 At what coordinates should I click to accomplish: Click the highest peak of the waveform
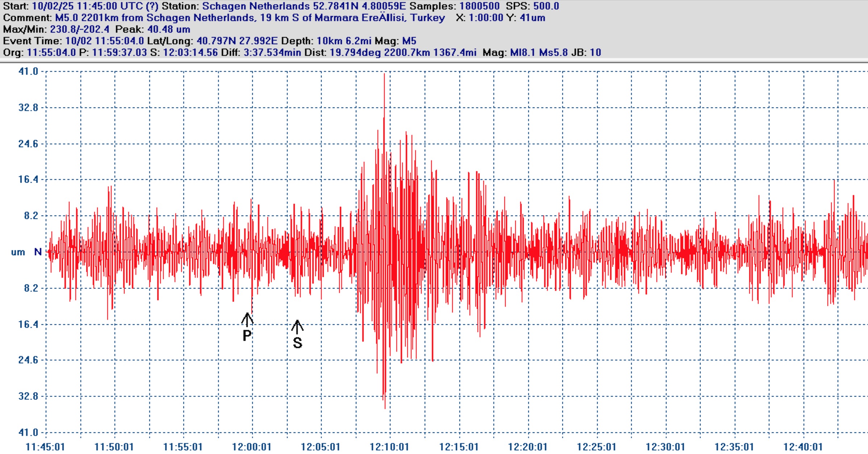click(x=384, y=75)
